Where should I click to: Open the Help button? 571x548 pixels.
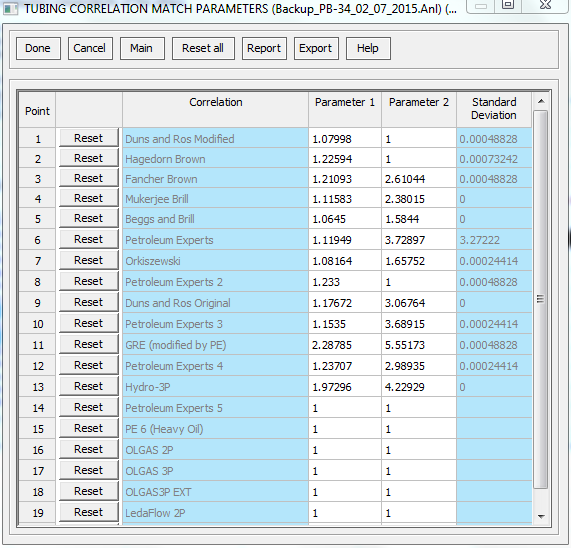(368, 48)
